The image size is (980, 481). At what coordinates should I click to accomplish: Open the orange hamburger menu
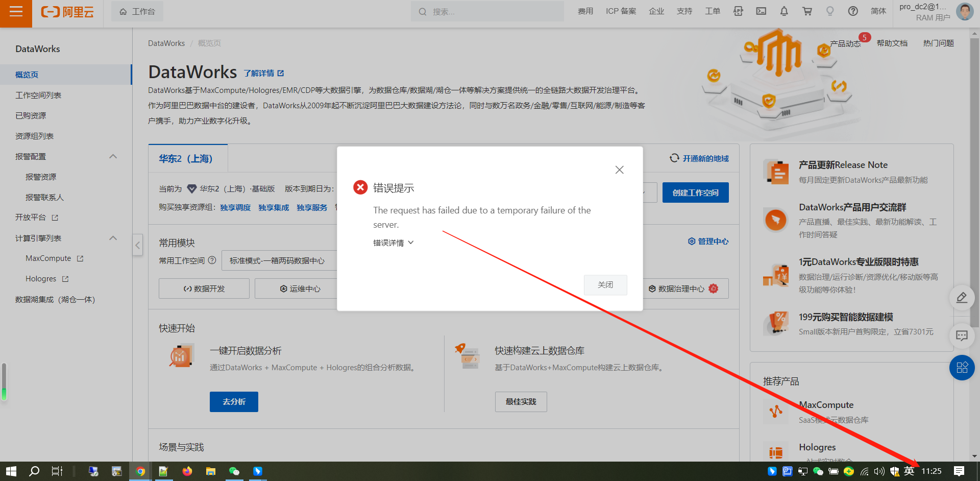(x=16, y=12)
